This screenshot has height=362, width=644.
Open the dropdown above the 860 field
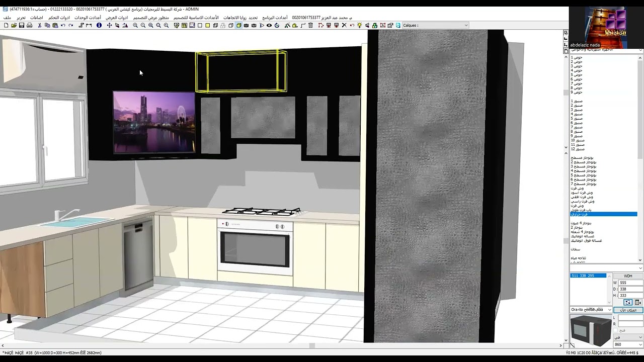[628, 337]
